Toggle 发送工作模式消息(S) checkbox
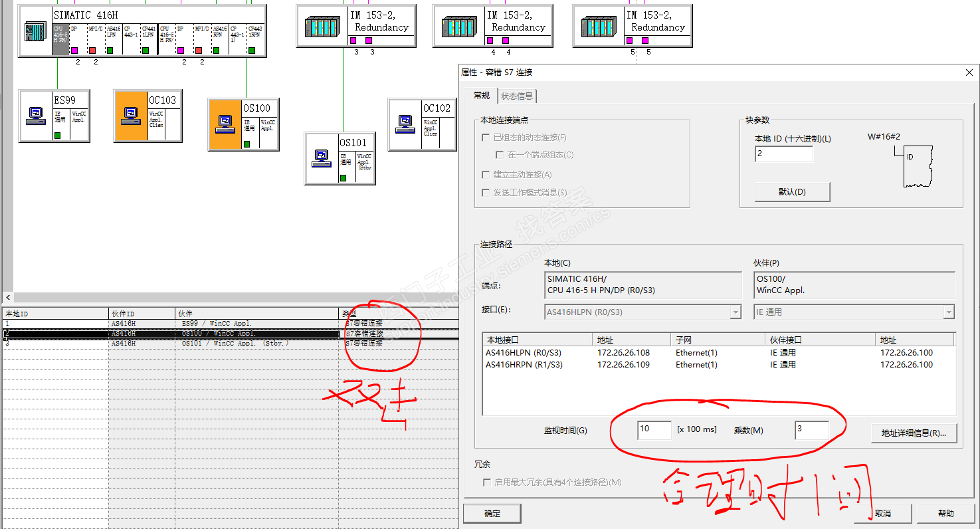Viewport: 980px width, 529px height. (x=486, y=193)
